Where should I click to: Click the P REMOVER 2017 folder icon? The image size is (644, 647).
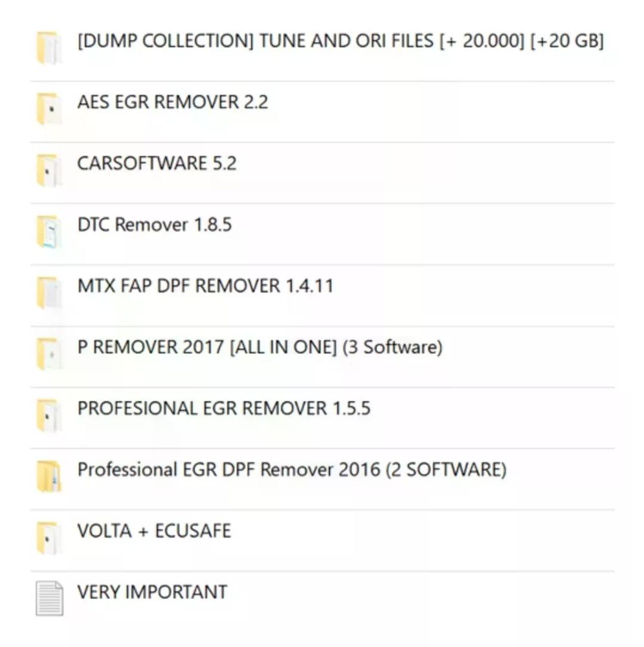[x=49, y=353]
